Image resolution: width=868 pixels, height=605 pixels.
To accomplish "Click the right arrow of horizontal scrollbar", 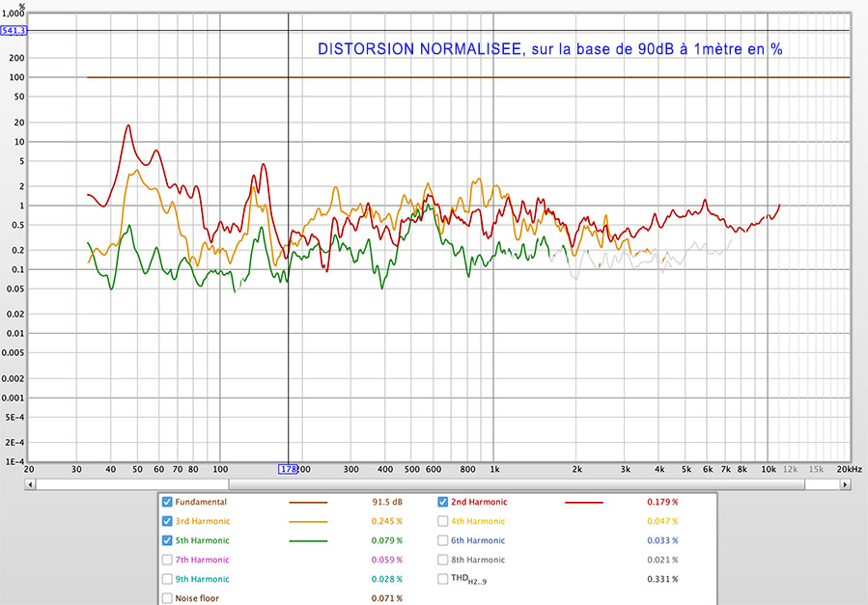I will coord(845,484).
